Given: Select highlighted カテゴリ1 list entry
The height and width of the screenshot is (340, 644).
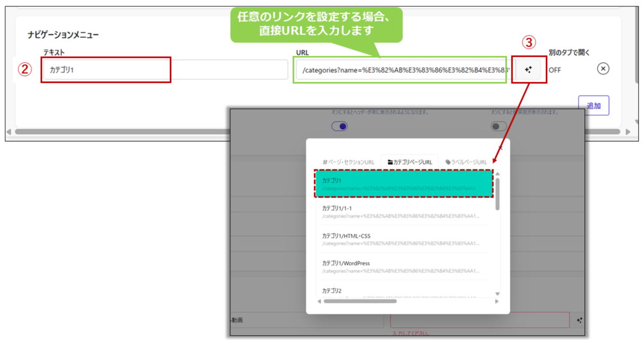Looking at the screenshot, I should 403,184.
